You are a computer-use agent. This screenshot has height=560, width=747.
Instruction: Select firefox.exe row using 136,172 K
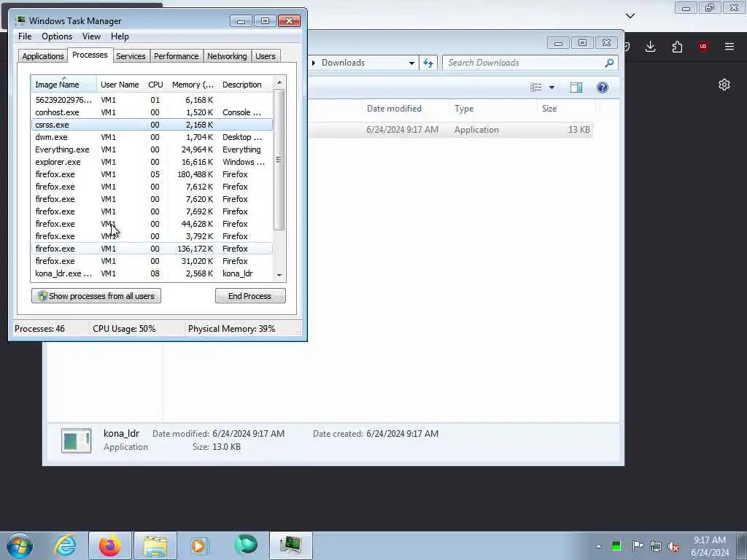152,249
